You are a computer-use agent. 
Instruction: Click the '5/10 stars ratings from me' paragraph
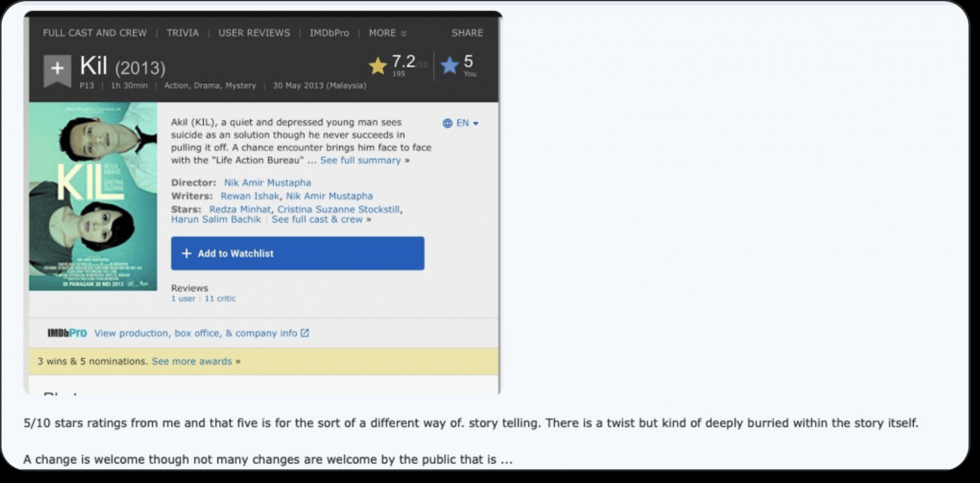pos(471,423)
